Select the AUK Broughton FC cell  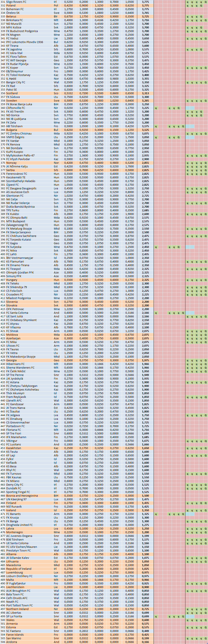(x=18, y=591)
